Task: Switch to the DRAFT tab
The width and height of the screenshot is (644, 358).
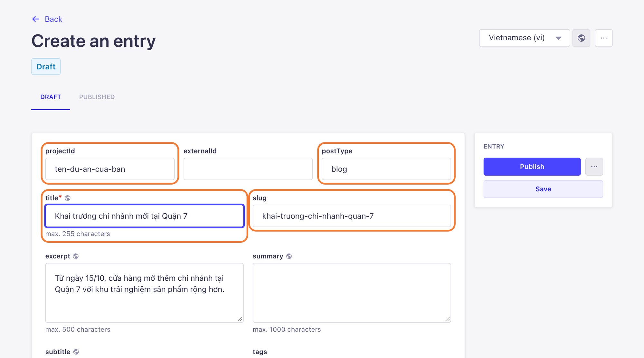Action: (51, 97)
